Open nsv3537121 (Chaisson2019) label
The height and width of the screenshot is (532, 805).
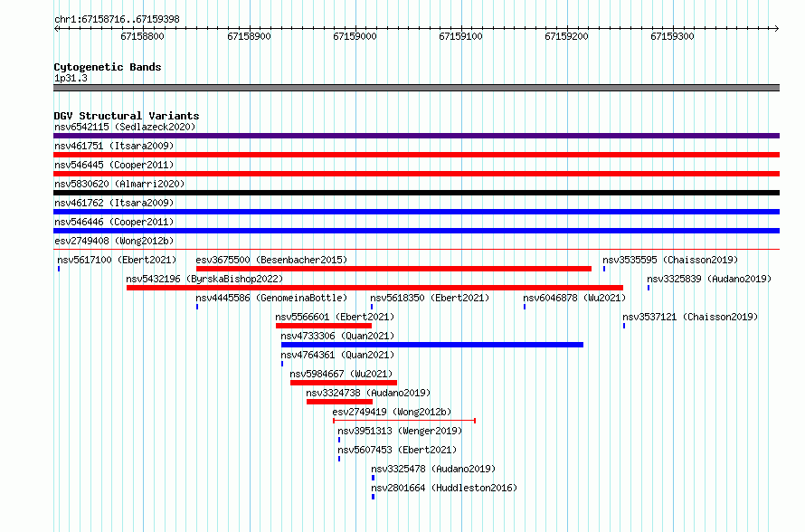(690, 317)
